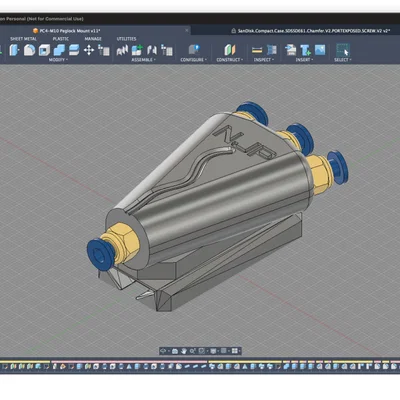Click the last icon in Assemble group
Image resolution: width=400 pixels, height=400 pixels.
pos(167,50)
